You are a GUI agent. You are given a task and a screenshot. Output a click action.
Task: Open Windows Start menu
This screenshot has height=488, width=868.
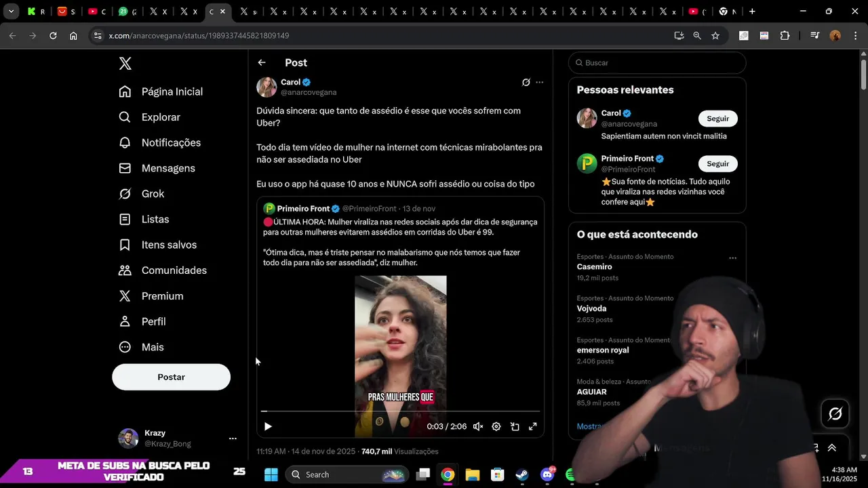[x=271, y=474]
